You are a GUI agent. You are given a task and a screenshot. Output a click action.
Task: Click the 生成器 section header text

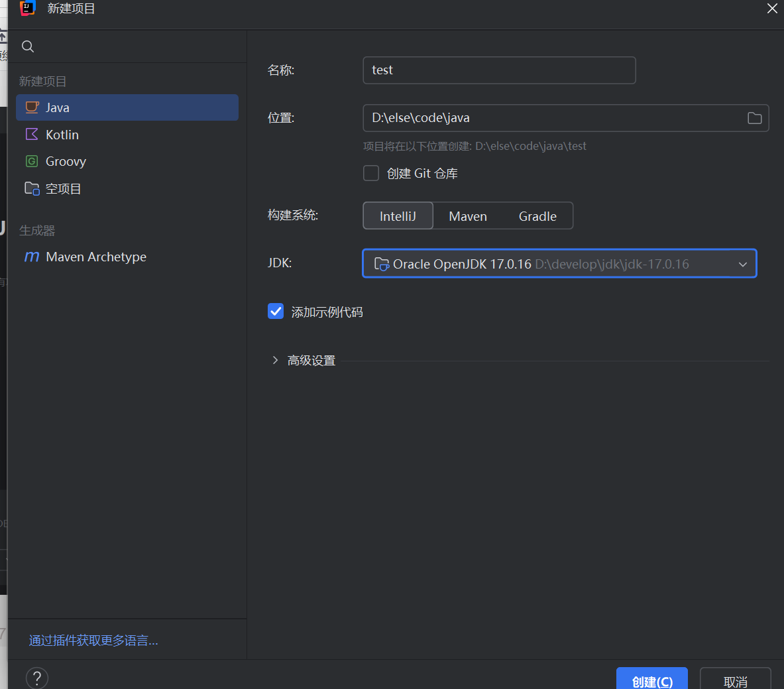pos(37,231)
